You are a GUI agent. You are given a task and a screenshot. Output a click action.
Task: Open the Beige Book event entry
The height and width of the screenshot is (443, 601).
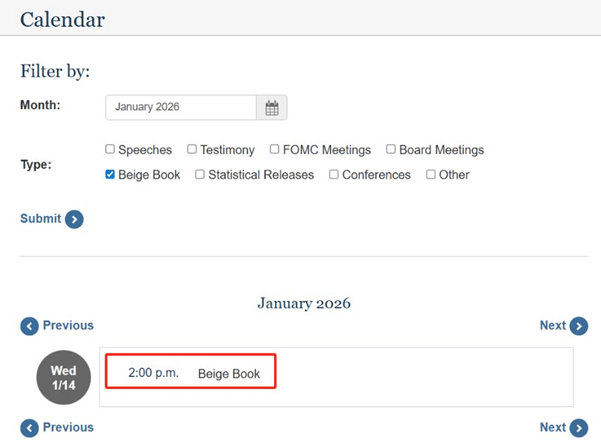tap(228, 374)
